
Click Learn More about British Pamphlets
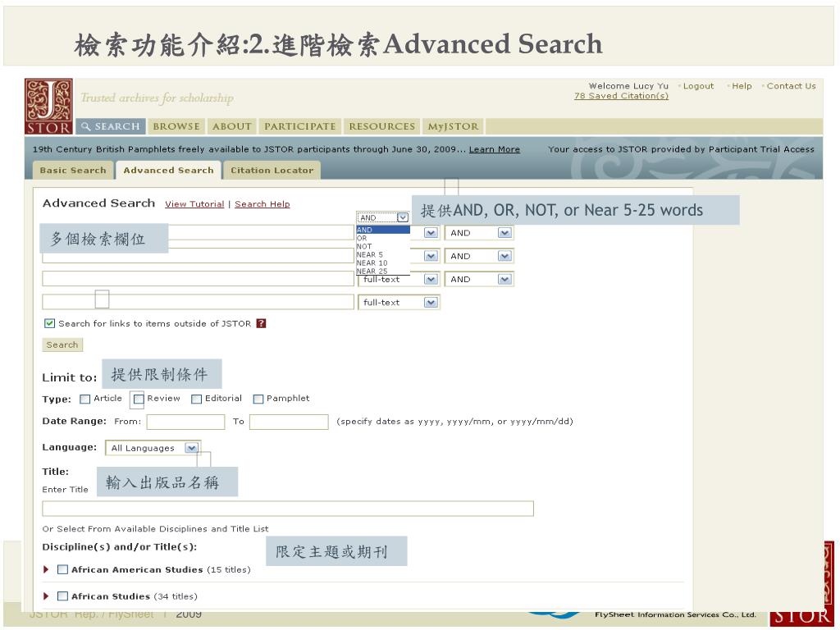(495, 149)
